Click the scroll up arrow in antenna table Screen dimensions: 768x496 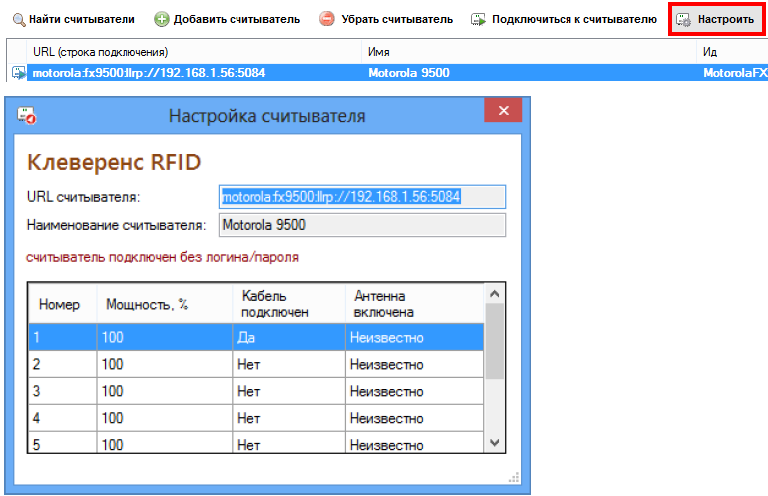(x=495, y=294)
